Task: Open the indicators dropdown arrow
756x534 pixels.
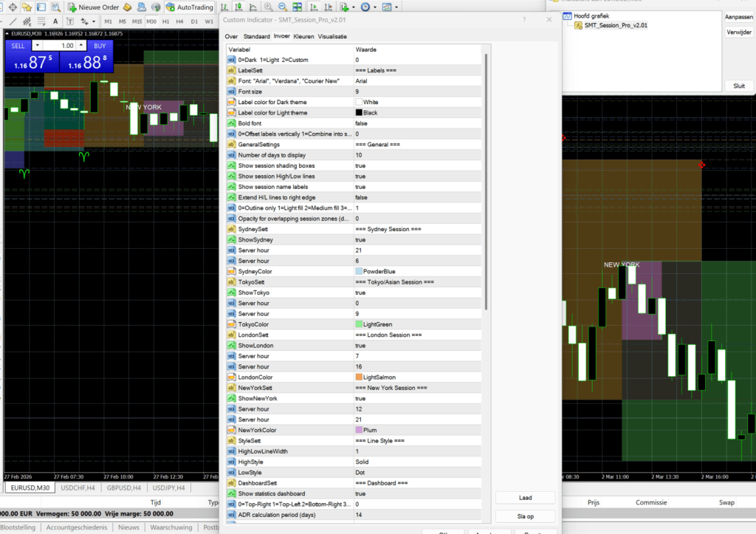Action: tap(353, 7)
